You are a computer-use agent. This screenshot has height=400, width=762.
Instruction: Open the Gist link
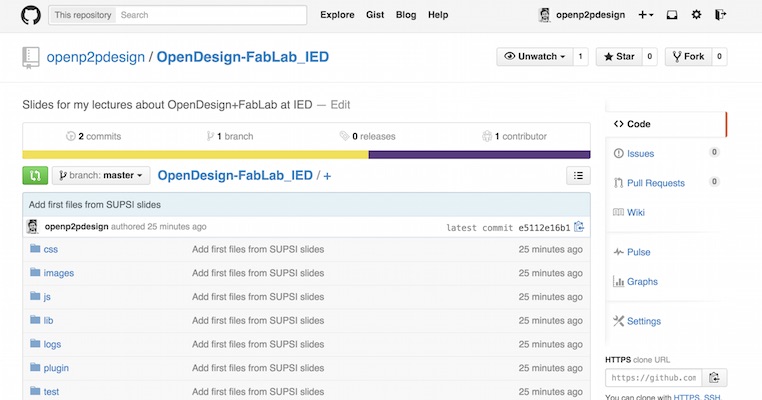[x=375, y=15]
